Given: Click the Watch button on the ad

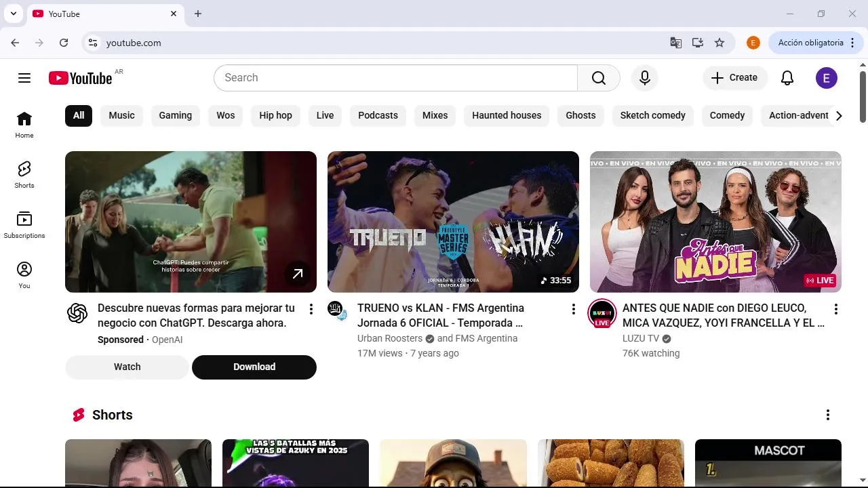Looking at the screenshot, I should pyautogui.click(x=127, y=367).
